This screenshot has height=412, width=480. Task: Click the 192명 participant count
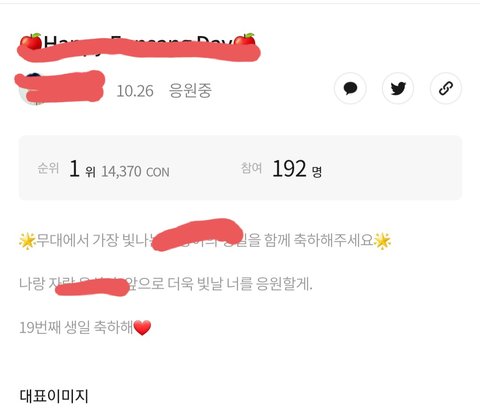297,169
